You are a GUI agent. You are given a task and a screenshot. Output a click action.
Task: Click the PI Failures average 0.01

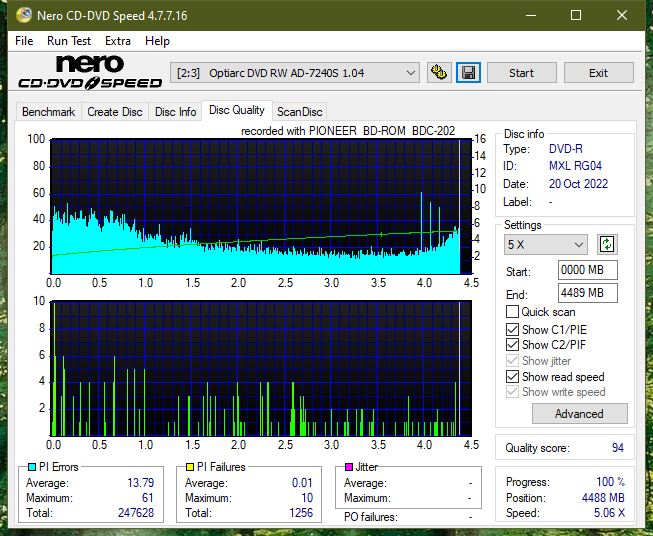coord(302,483)
